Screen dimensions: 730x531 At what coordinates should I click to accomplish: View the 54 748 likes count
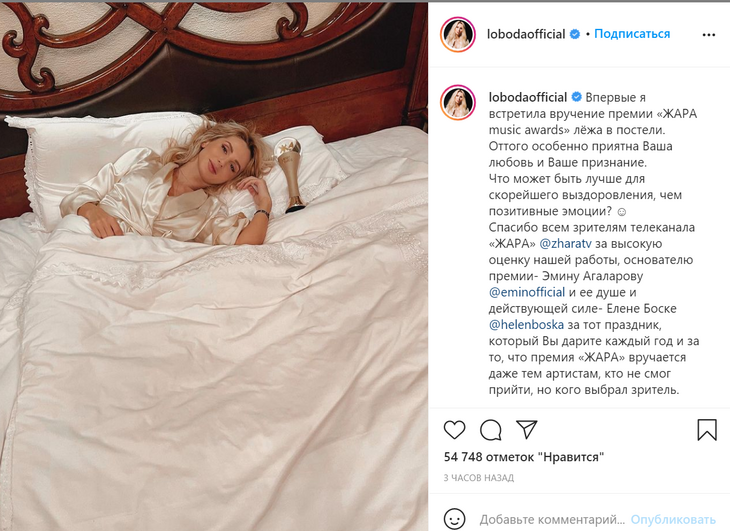pos(524,457)
